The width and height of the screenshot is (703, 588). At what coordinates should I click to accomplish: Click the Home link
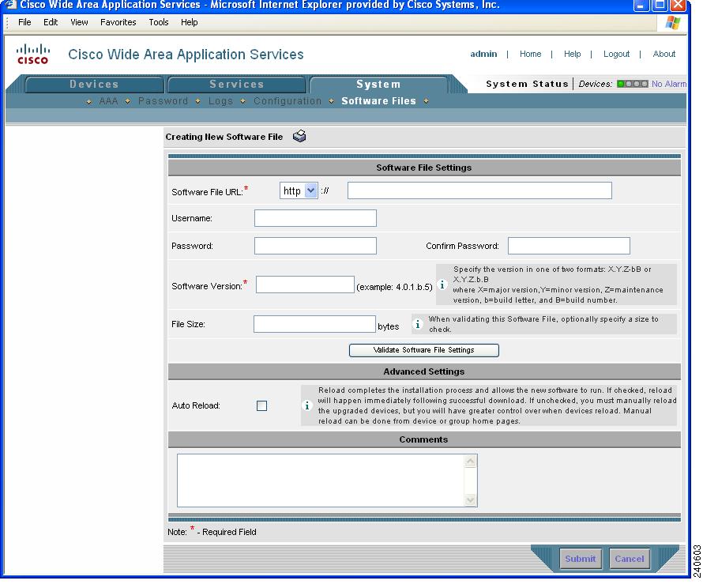[x=530, y=54]
